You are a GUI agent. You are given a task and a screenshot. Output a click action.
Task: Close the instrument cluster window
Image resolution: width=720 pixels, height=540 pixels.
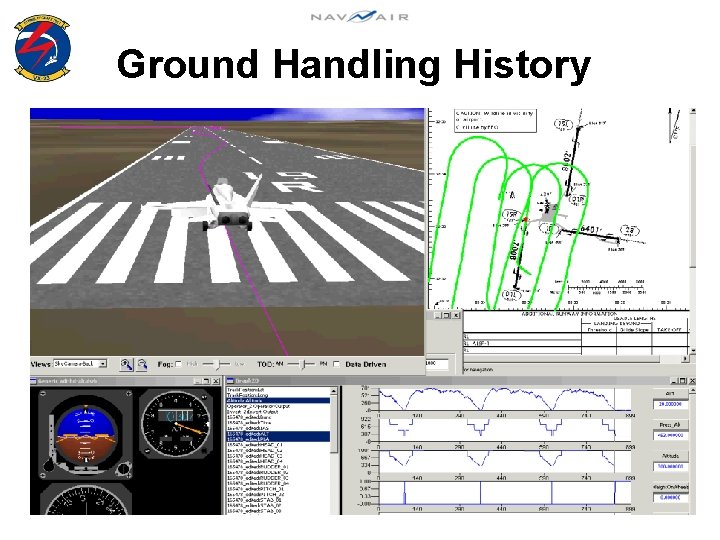[215, 381]
